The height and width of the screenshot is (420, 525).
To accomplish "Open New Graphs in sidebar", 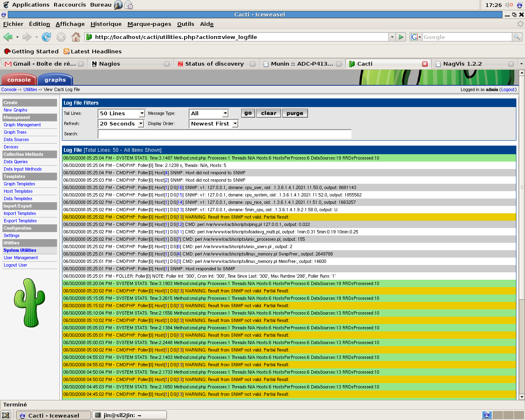I will click(16, 110).
